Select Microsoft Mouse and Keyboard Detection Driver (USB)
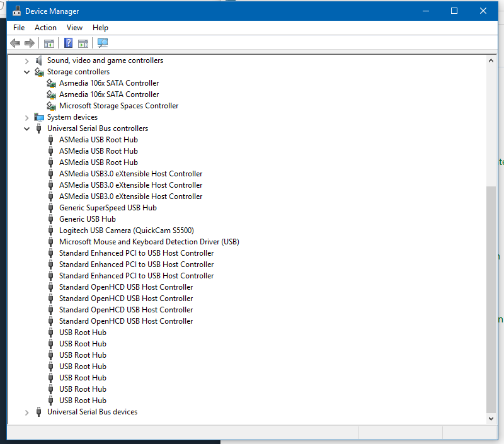 coord(149,242)
